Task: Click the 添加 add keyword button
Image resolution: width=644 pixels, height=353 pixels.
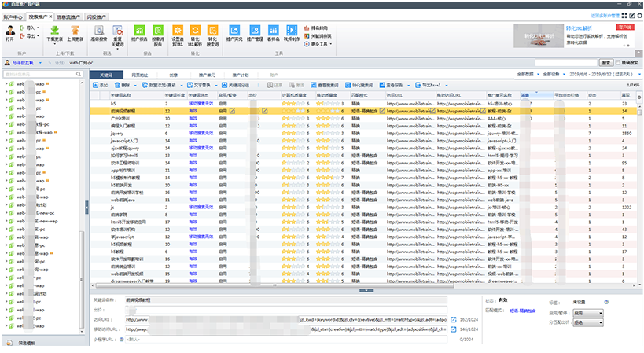Action: [x=100, y=83]
